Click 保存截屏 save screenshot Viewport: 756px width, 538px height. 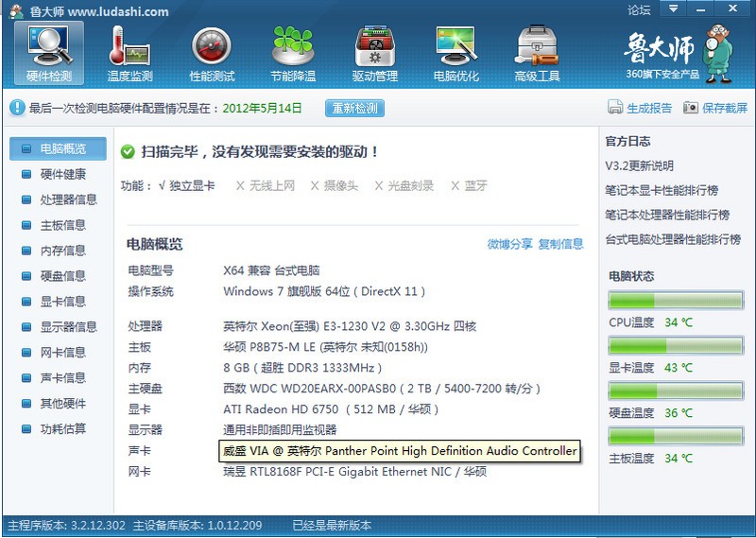tap(715, 108)
